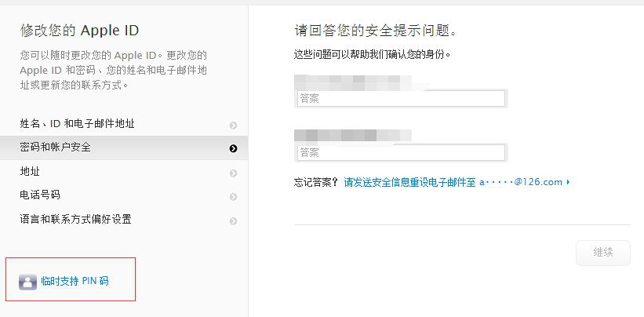Focus the second 答案 input field
The height and width of the screenshot is (317, 644).
pyautogui.click(x=400, y=152)
